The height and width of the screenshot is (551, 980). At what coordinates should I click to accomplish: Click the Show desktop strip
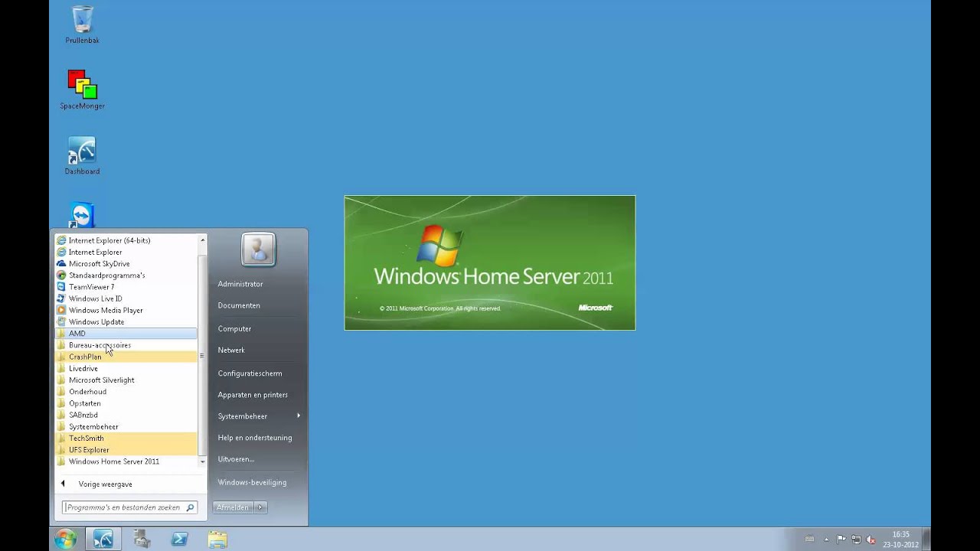(x=926, y=539)
